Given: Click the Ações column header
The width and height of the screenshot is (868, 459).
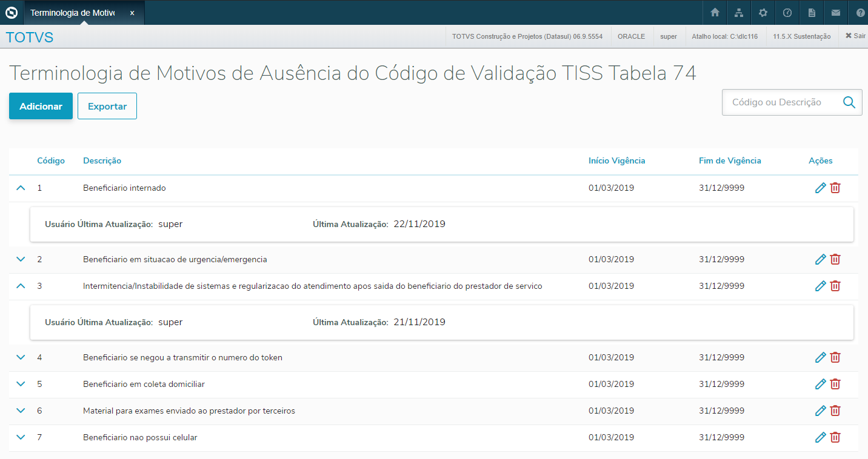Looking at the screenshot, I should pos(821,160).
